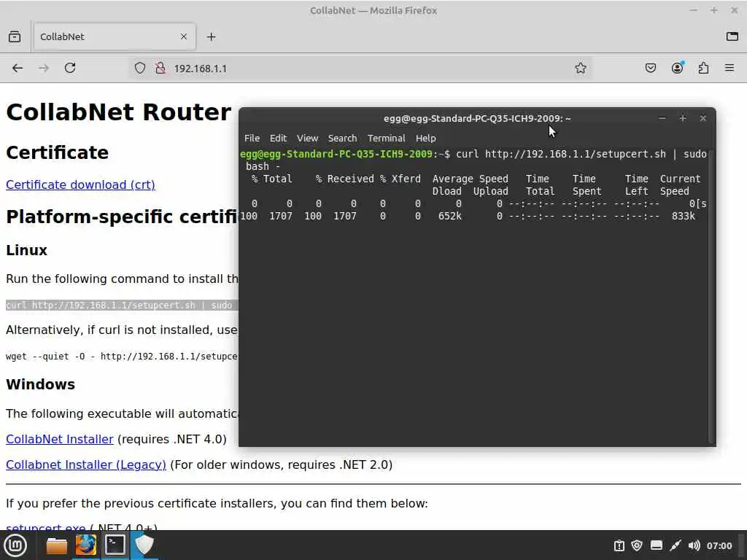Click the CollabNet Router heading
The image size is (747, 560).
coord(119,112)
